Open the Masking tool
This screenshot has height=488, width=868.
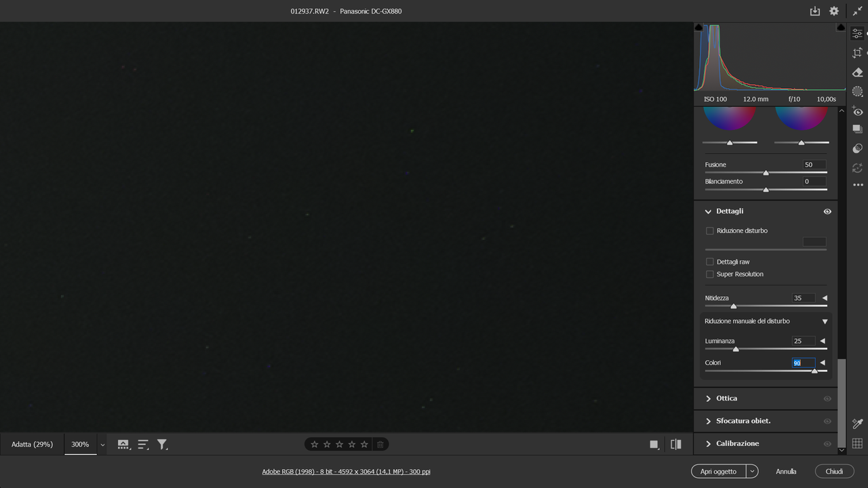857,91
